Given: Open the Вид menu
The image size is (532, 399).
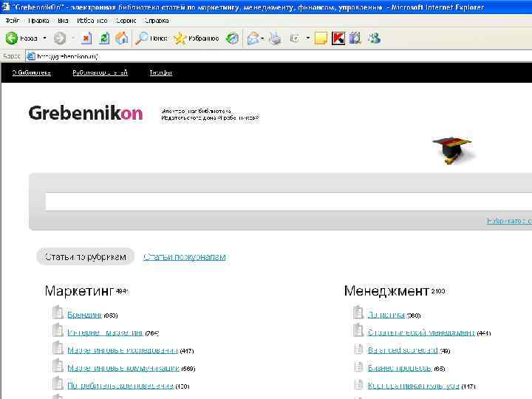Looking at the screenshot, I should tap(63, 21).
